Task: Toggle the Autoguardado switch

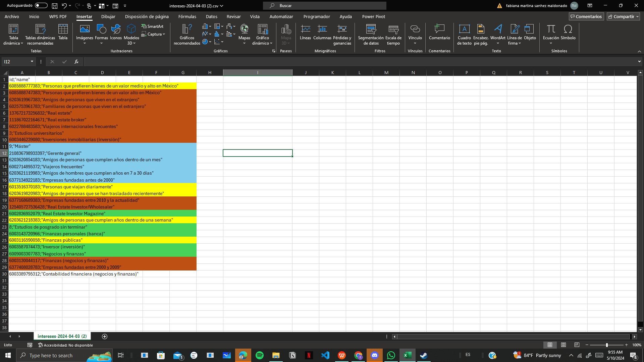Action: pyautogui.click(x=41, y=5)
